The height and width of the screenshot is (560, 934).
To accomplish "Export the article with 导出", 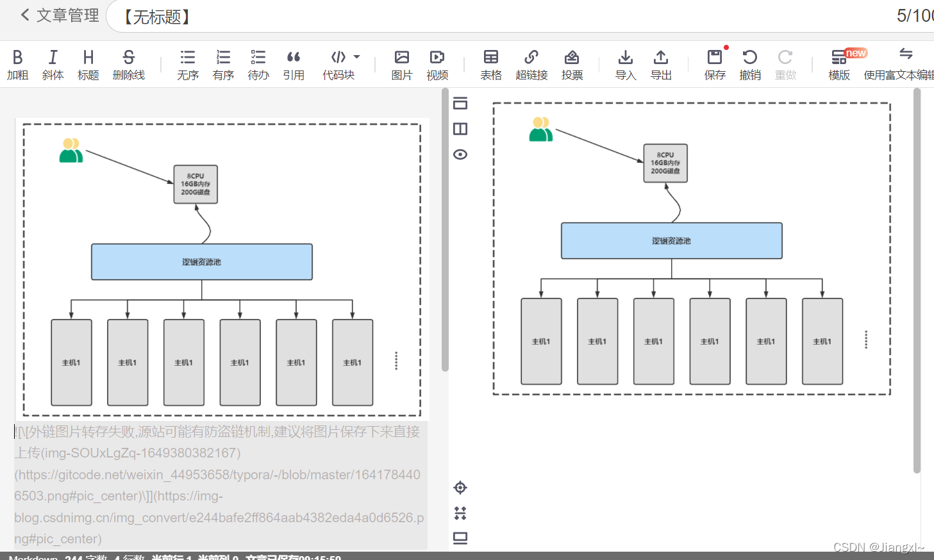I will pos(661,65).
